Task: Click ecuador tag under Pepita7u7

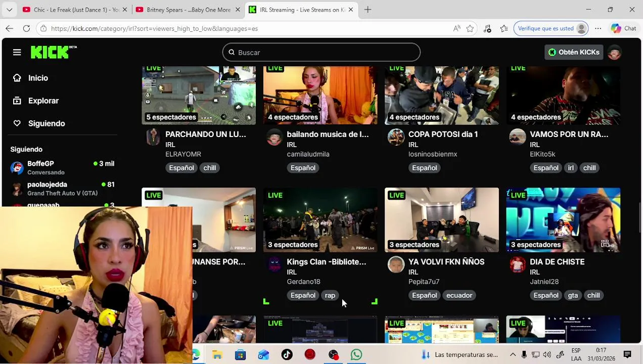Action: [459, 295]
